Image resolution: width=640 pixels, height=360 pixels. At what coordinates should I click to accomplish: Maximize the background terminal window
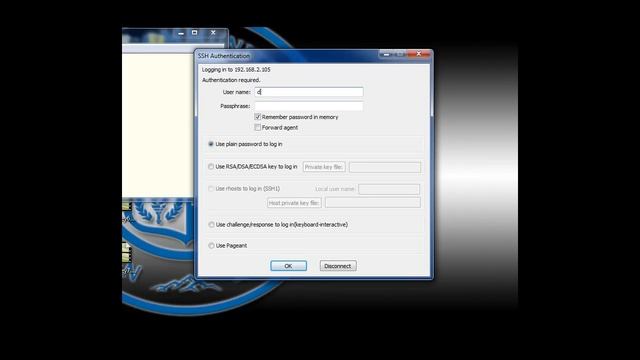[195, 33]
